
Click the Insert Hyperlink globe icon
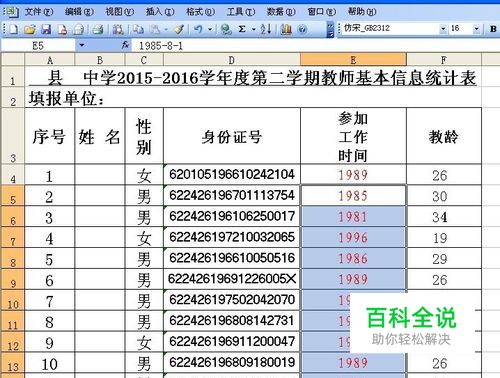click(226, 29)
